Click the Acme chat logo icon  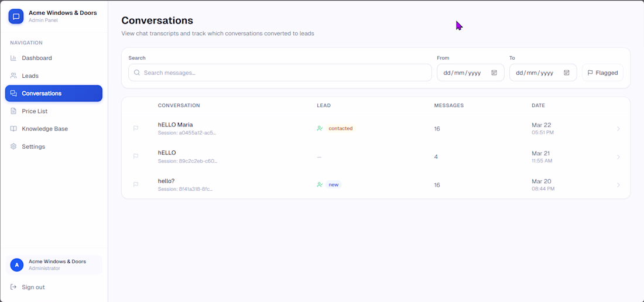tap(16, 16)
